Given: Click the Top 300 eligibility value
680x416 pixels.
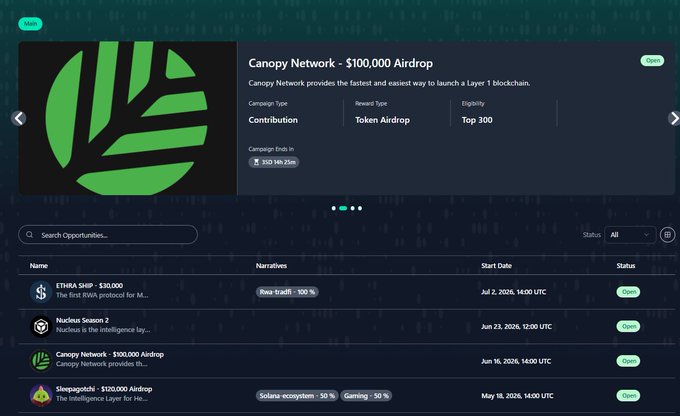Looking at the screenshot, I should [477, 120].
